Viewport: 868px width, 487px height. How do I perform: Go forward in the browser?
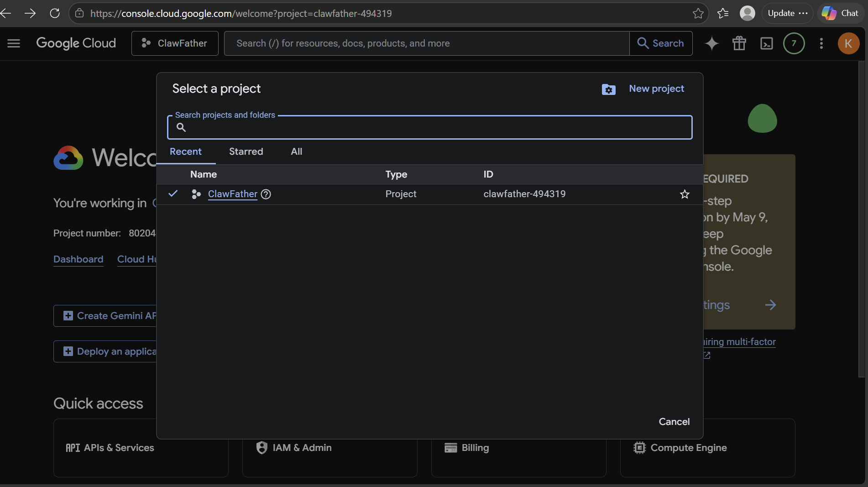pyautogui.click(x=30, y=13)
